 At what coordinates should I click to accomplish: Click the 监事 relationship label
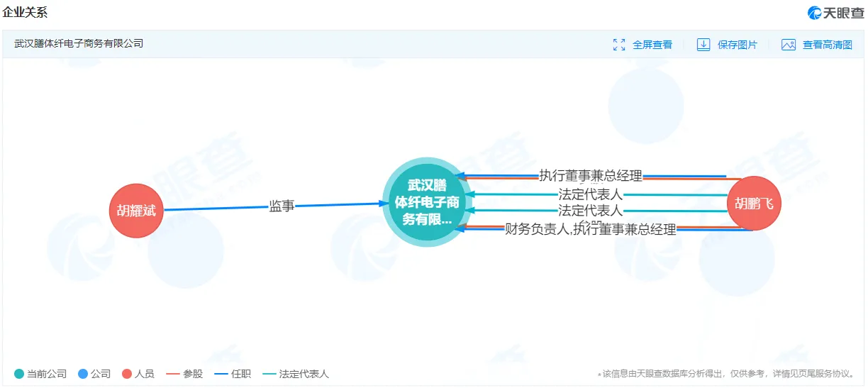click(x=282, y=206)
